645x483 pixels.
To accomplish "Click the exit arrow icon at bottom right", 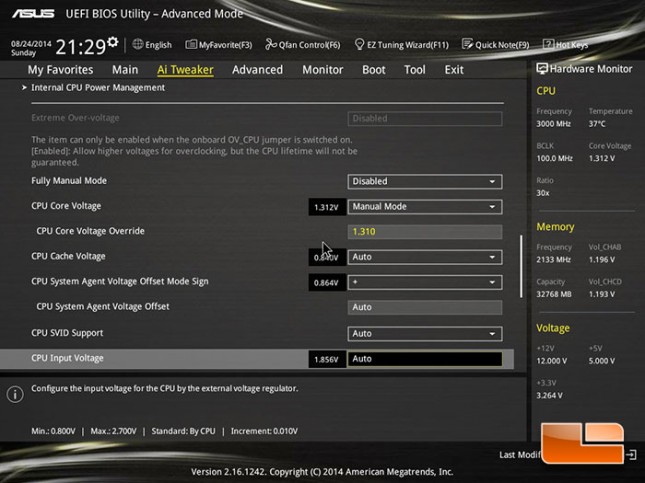I will 631,455.
